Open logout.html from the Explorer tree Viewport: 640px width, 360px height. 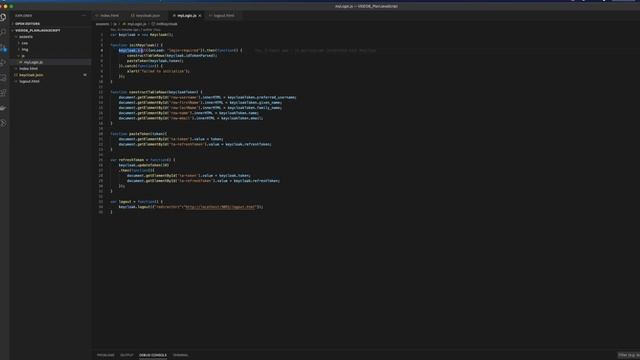click(x=29, y=81)
